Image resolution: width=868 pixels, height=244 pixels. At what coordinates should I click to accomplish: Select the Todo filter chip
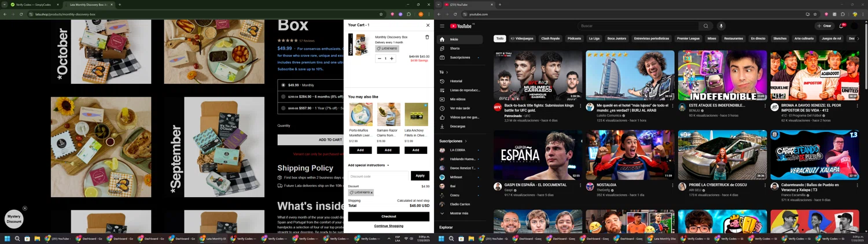pos(500,39)
